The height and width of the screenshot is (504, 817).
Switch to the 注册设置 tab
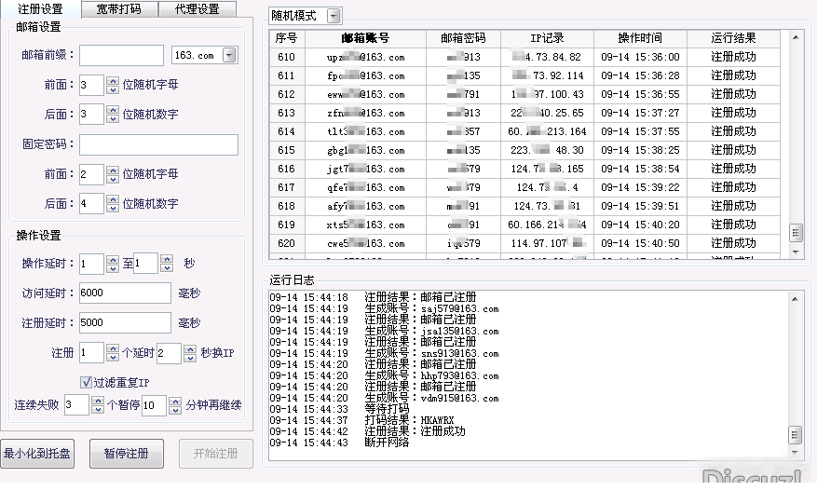coord(40,9)
